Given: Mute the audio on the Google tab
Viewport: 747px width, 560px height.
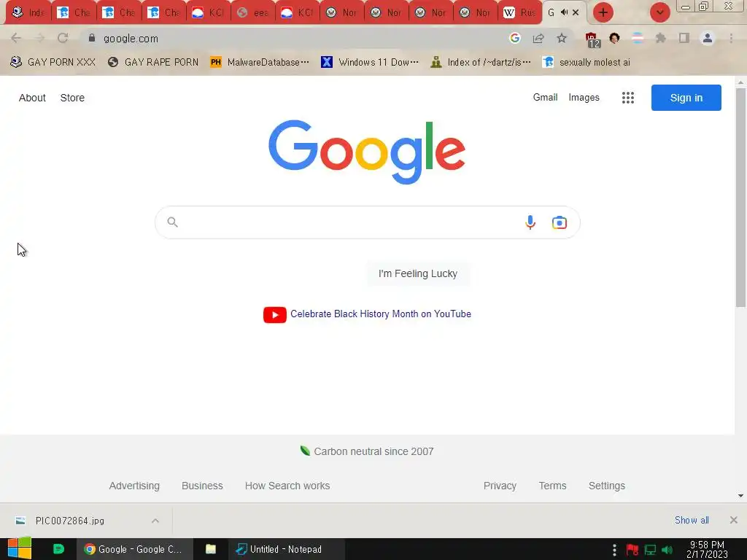Looking at the screenshot, I should pos(565,12).
